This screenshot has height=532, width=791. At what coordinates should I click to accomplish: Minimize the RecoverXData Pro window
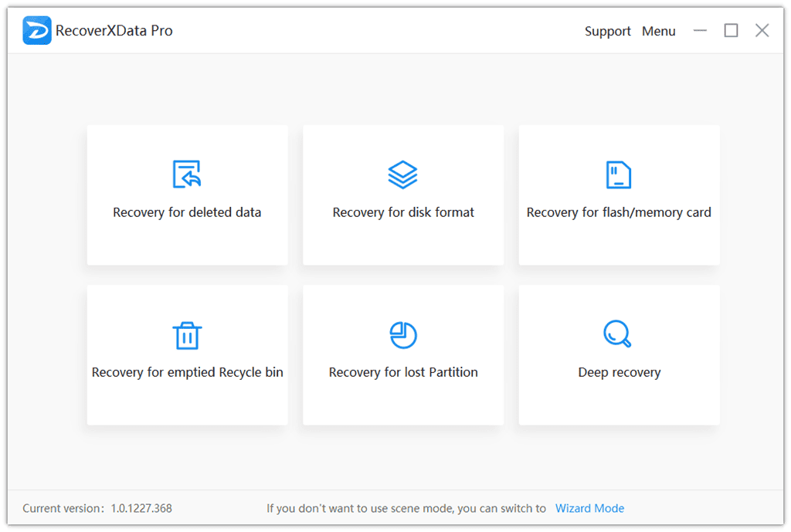click(x=700, y=31)
